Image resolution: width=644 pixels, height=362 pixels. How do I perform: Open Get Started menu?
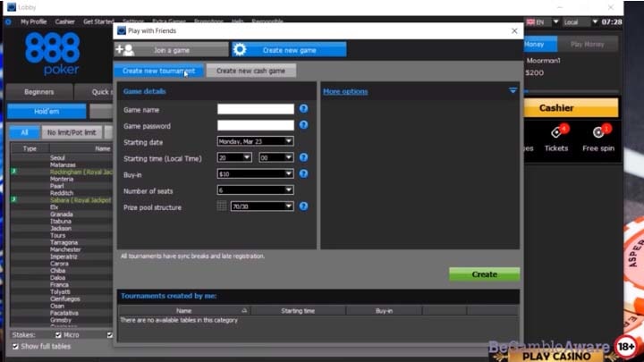[98, 21]
